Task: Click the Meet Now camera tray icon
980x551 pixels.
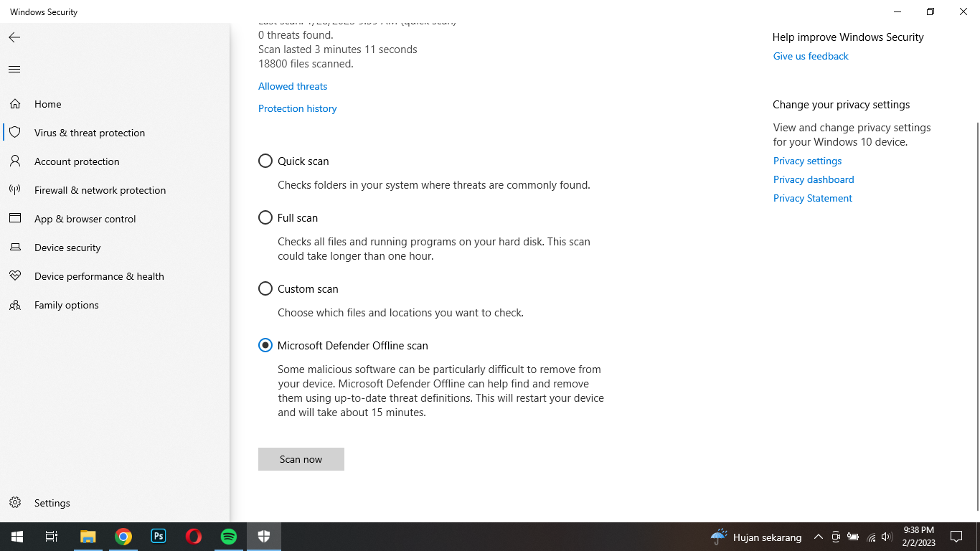Action: (x=836, y=537)
